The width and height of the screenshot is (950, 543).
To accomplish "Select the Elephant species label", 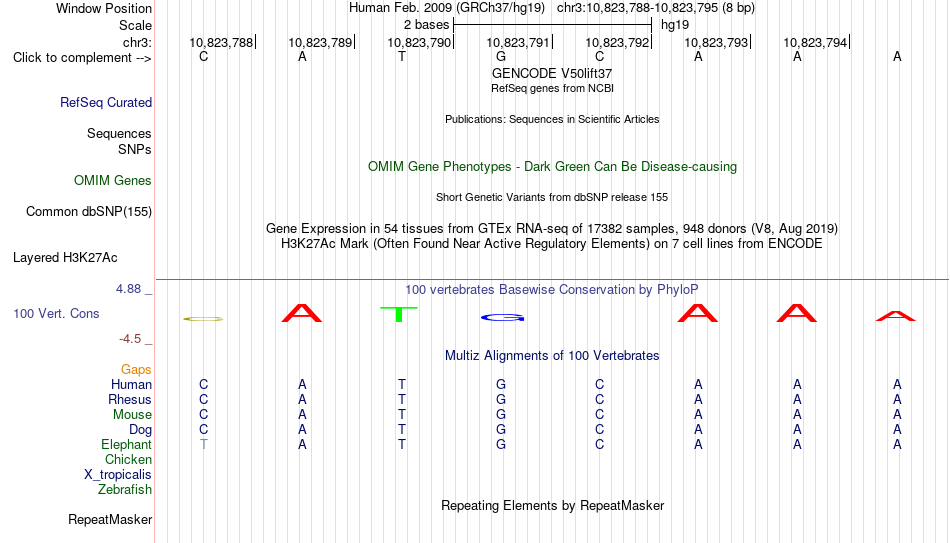I will (x=126, y=444).
